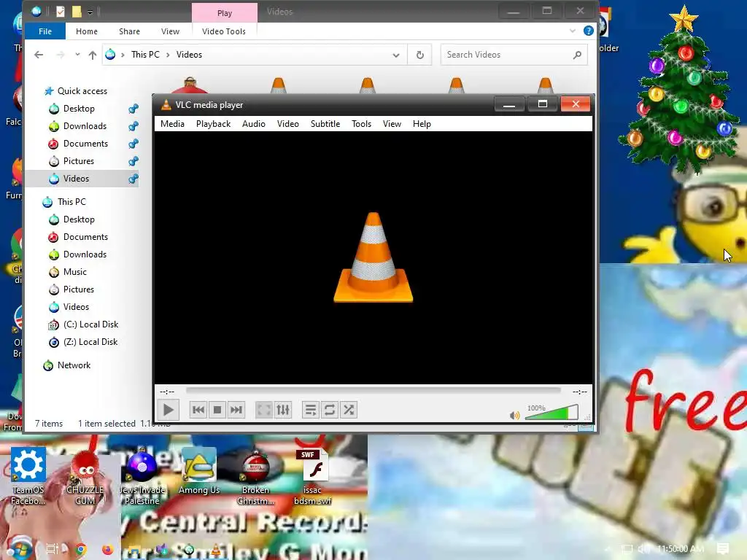Screen dimensions: 747x560
Task: Open VLC Media menu
Action: point(172,124)
